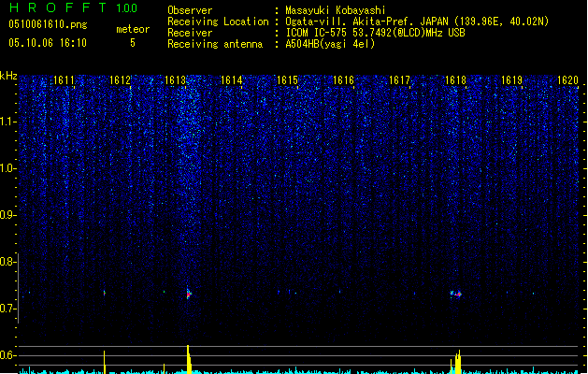Click observer name Masayuki Kobayashi

coord(336,10)
